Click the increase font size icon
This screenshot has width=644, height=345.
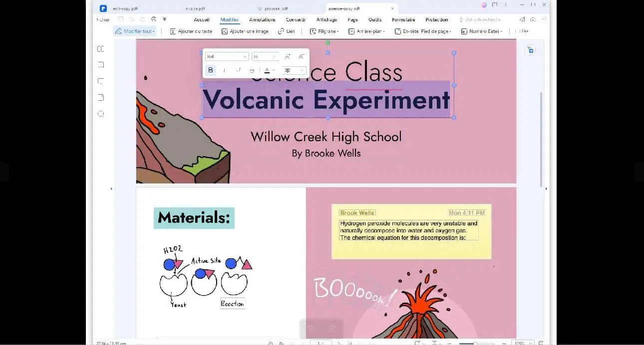(288, 56)
